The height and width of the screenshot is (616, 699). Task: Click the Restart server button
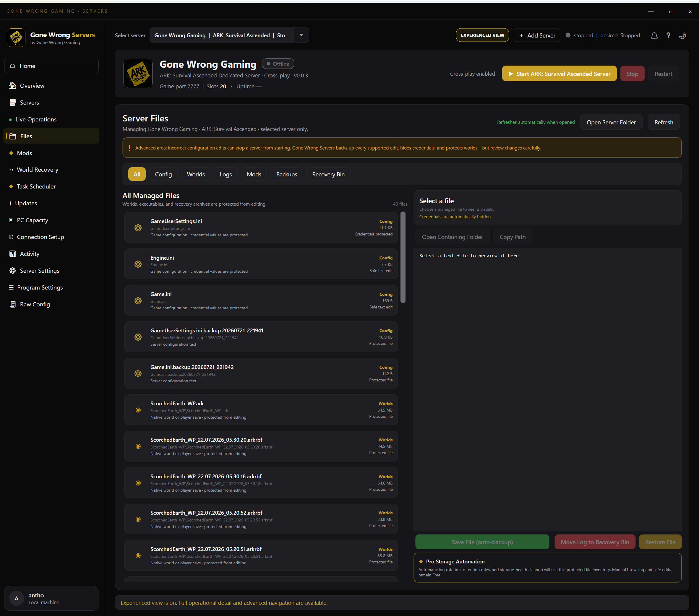pyautogui.click(x=663, y=74)
